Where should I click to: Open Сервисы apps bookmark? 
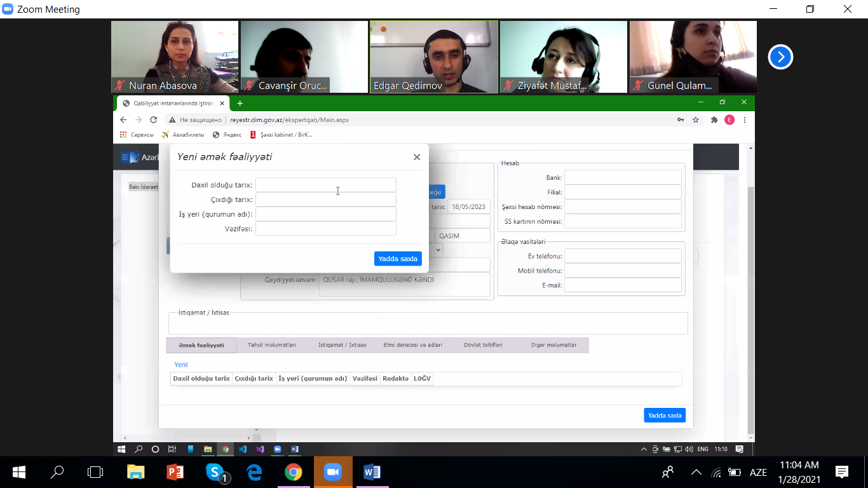click(x=137, y=135)
